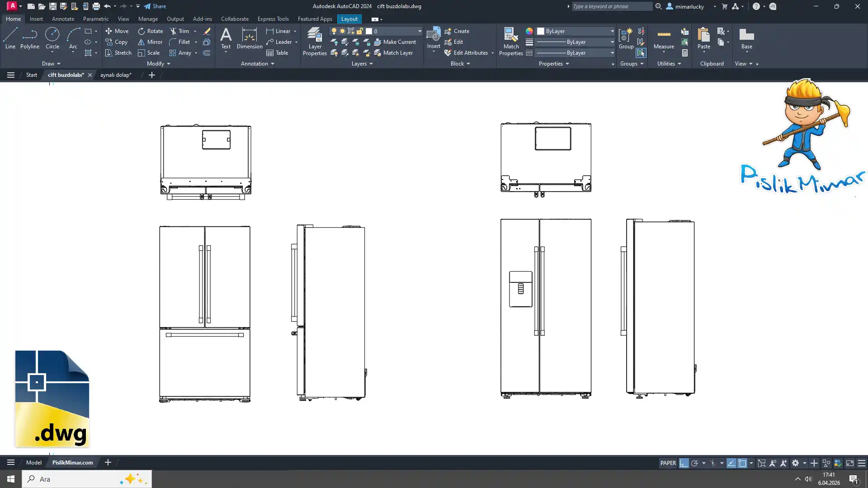This screenshot has height=488, width=868.
Task: Toggle layer 0 lock icon
Action: pos(360,31)
